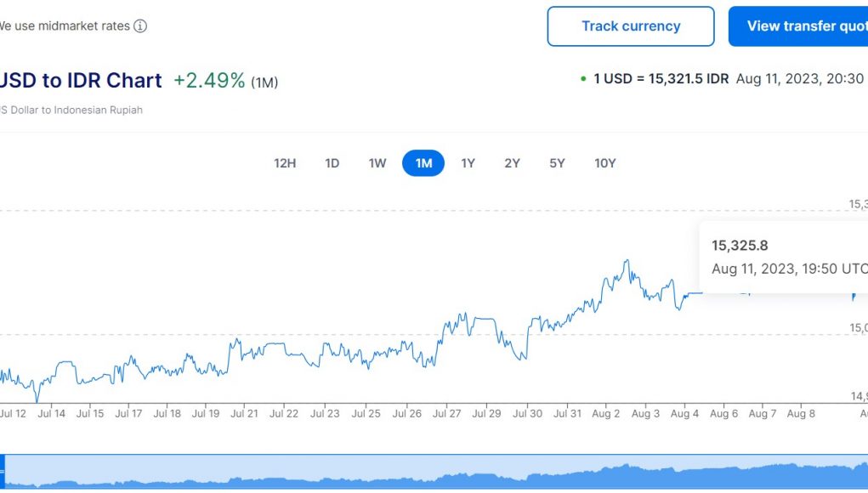Switch chart to 1Y range
This screenshot has height=493, width=868.
468,163
